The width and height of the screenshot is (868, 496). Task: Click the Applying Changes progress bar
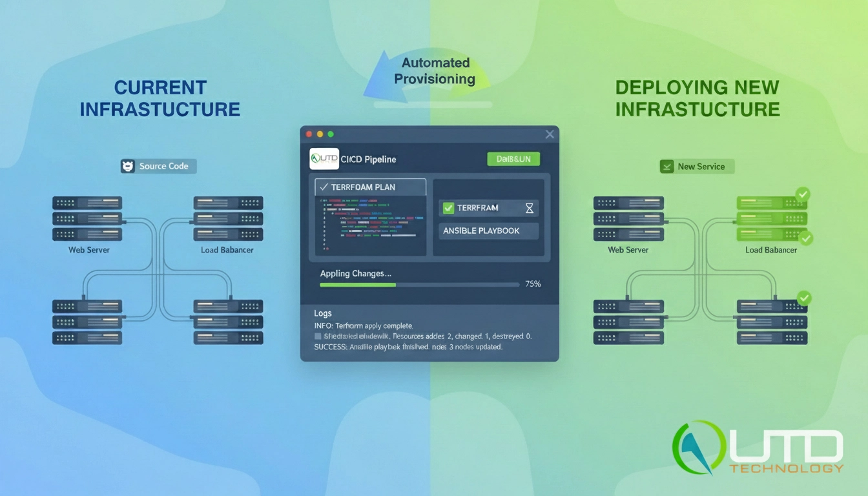pos(420,284)
